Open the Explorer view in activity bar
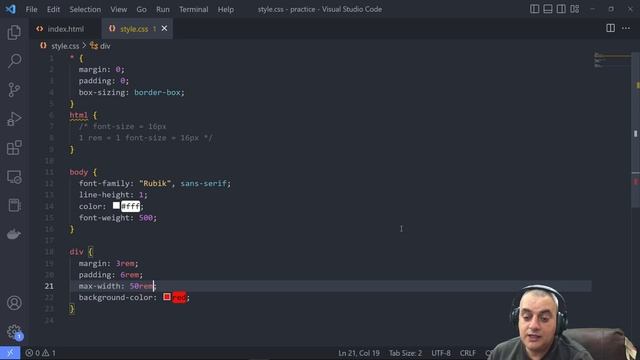This screenshot has height=360, width=640. coord(14,32)
